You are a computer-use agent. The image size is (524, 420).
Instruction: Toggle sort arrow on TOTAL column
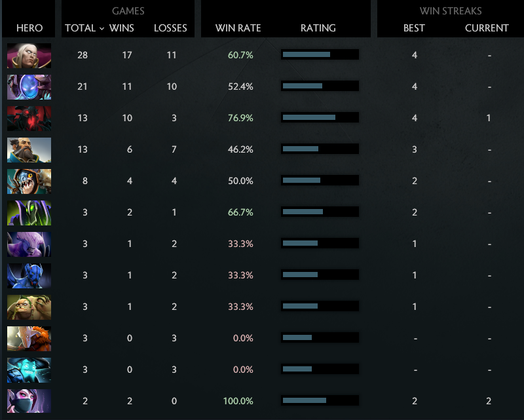[102, 28]
